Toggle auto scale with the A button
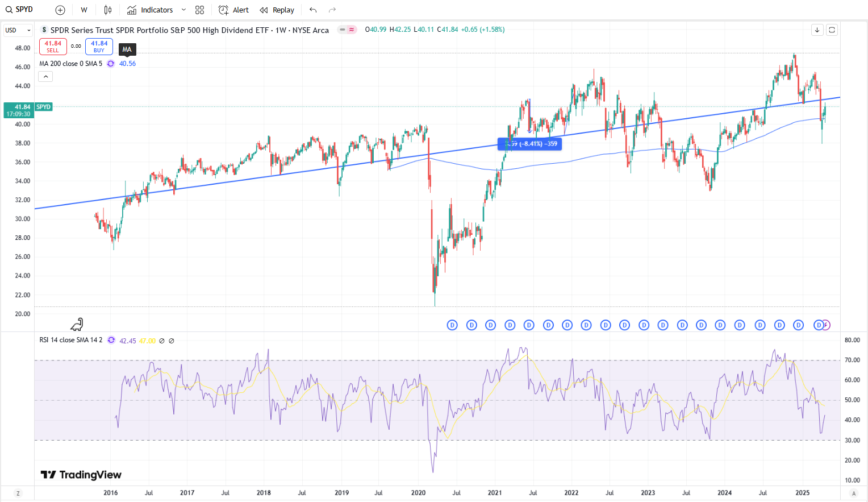The height and width of the screenshot is (502, 868). (853, 493)
